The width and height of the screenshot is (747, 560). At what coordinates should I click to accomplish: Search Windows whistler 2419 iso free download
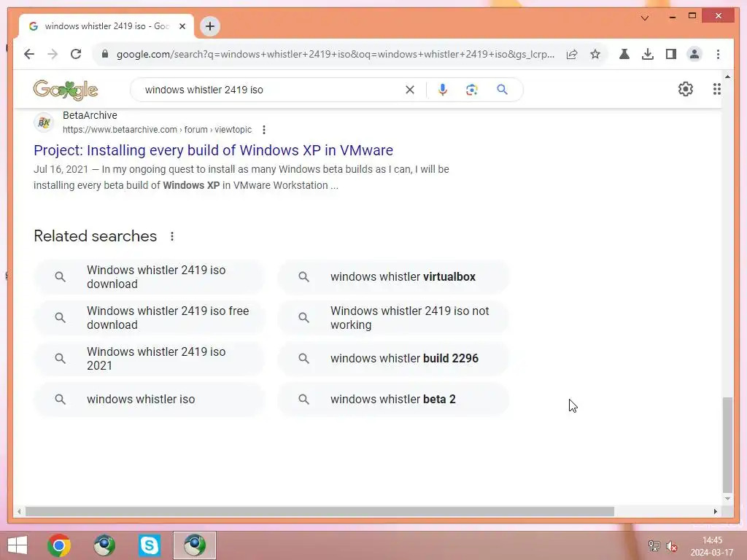pos(149,318)
